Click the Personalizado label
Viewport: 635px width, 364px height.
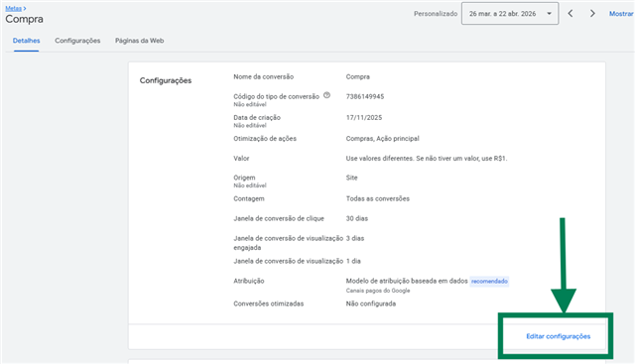tap(436, 13)
